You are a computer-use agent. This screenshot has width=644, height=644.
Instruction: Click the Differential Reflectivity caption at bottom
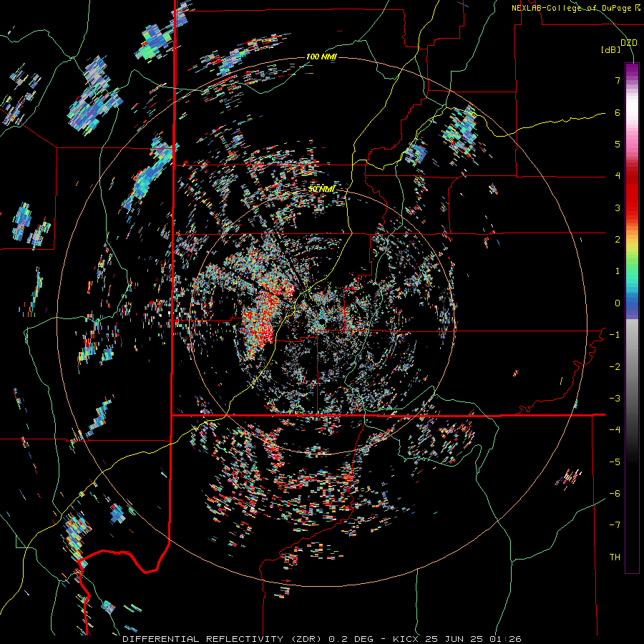pyautogui.click(x=322, y=639)
